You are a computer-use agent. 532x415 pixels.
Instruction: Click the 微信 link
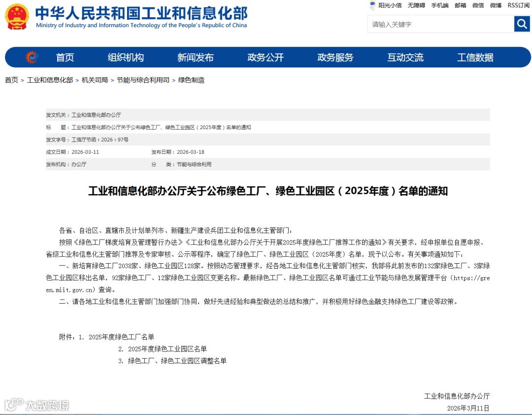pyautogui.click(x=478, y=5)
